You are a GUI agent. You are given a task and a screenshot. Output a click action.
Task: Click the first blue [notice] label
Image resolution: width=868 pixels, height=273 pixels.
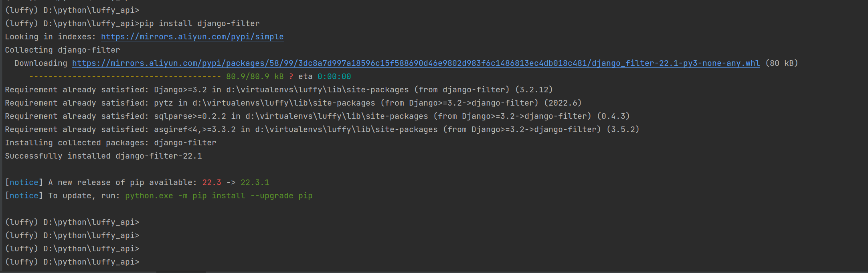tap(24, 182)
